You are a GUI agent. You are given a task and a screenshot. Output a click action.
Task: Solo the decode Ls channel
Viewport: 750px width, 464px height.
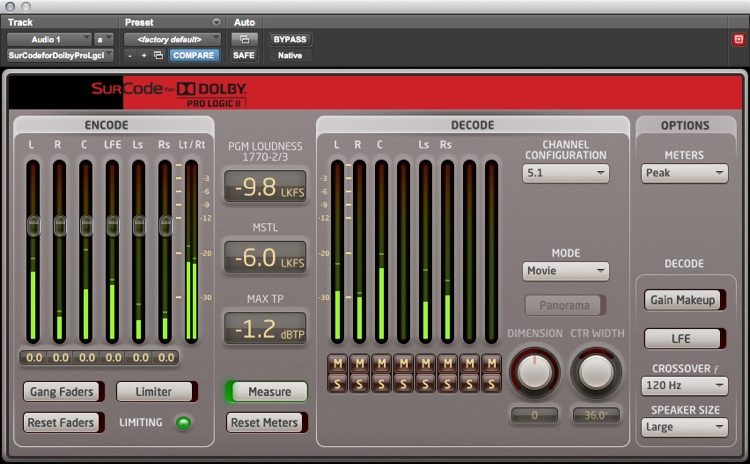tap(426, 384)
